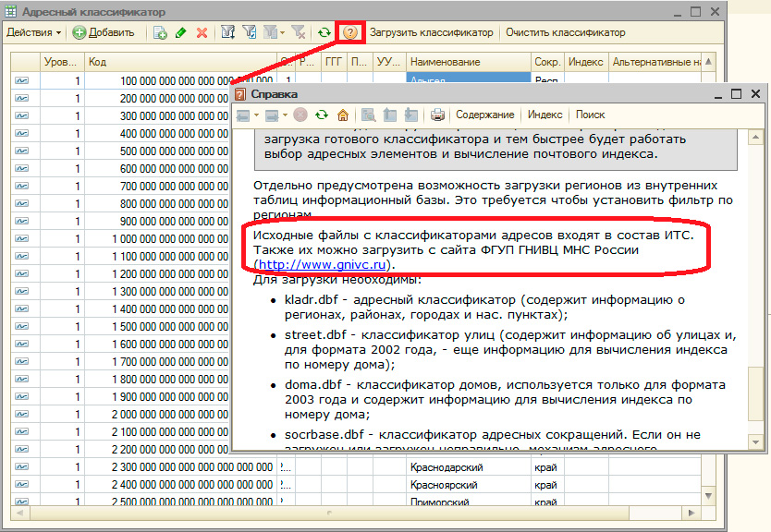Open the http://www.gnivc.ru link

click(x=322, y=265)
